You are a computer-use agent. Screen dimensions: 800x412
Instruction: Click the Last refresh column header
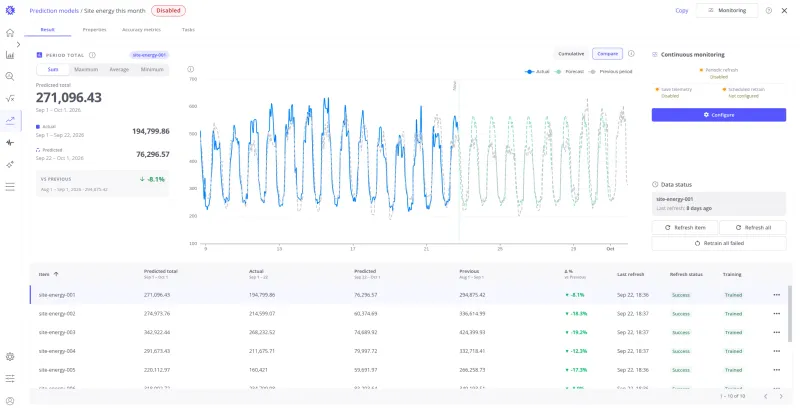(x=631, y=274)
